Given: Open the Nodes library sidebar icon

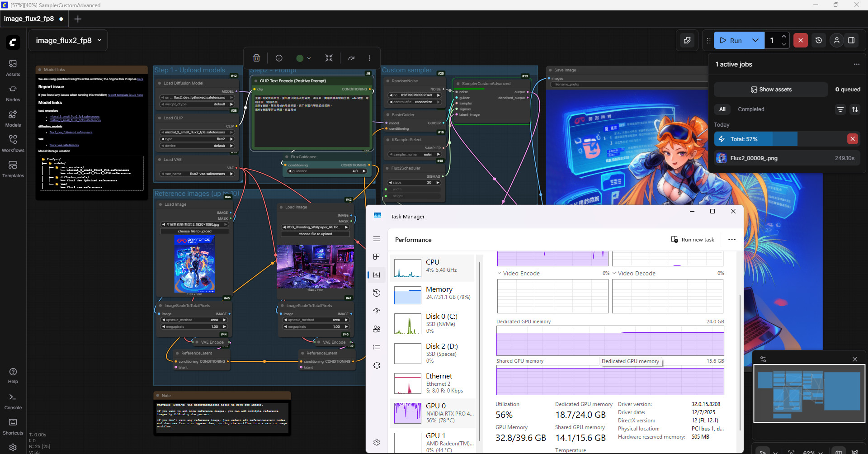Looking at the screenshot, I should pyautogui.click(x=13, y=93).
